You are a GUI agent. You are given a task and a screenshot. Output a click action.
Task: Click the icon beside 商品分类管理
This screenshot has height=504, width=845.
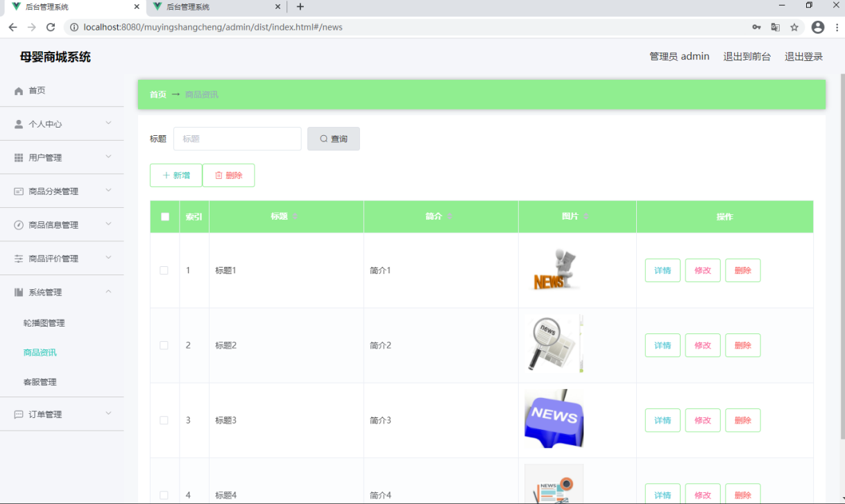(x=19, y=191)
